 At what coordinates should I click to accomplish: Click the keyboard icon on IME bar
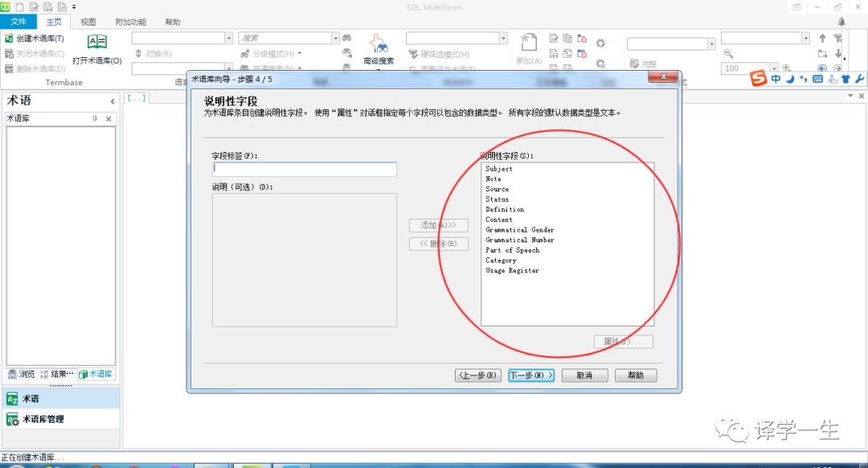817,79
